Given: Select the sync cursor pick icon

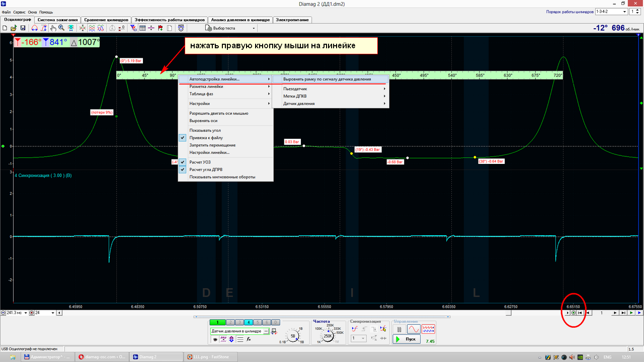Looking at the screenshot, I should click(383, 328).
